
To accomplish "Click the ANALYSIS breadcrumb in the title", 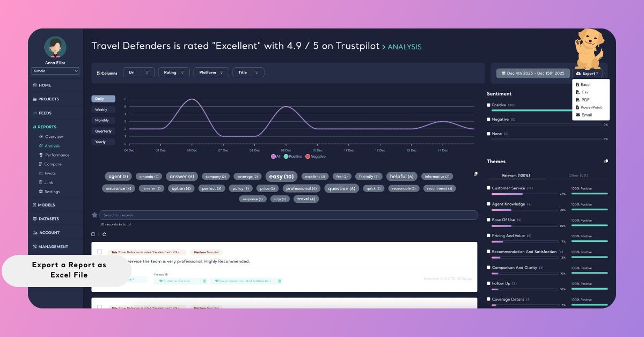I will [405, 47].
